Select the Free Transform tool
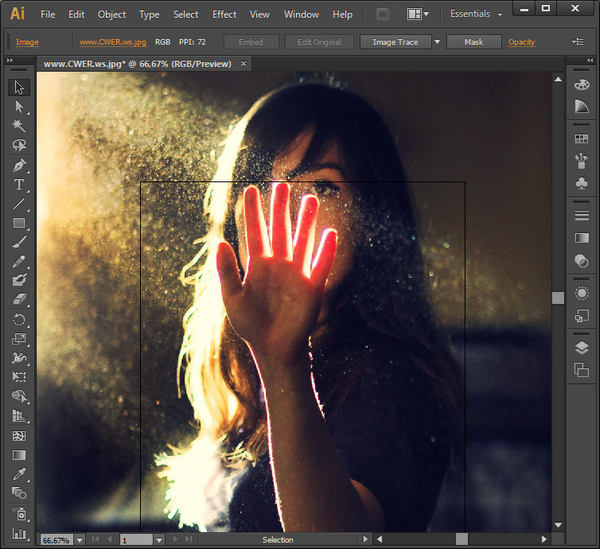The image size is (600, 549). [x=19, y=377]
